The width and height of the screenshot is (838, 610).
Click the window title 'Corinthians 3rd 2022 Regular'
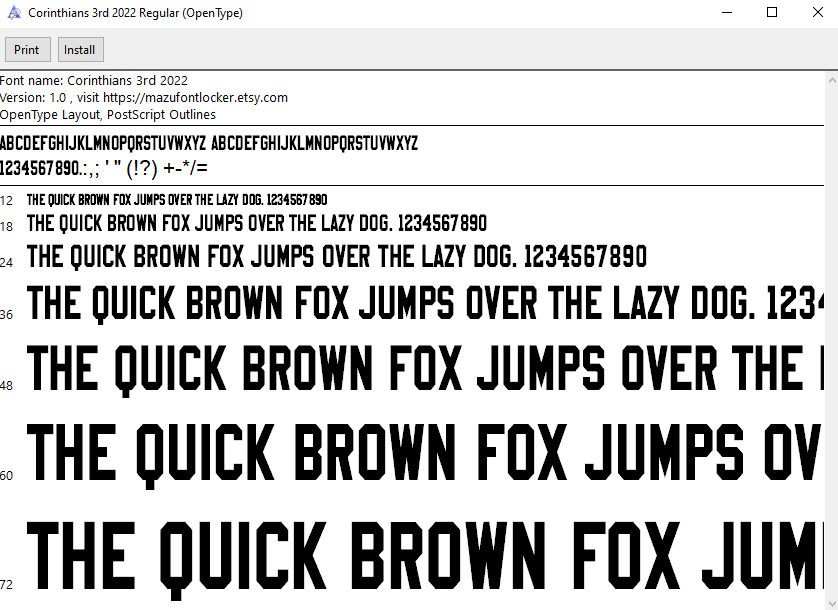[135, 13]
